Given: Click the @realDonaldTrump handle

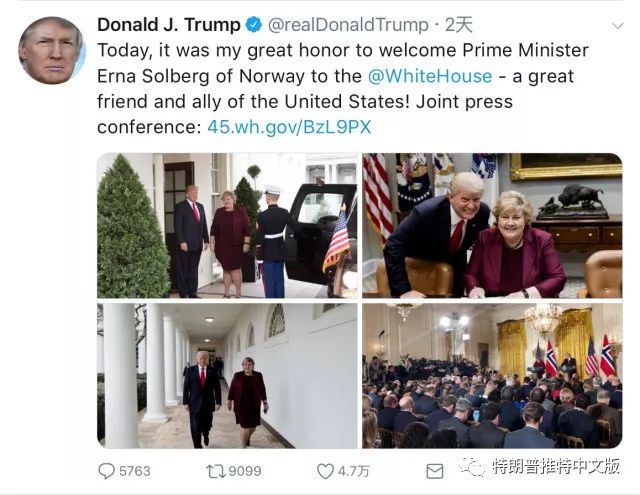Looking at the screenshot, I should click(x=348, y=25).
